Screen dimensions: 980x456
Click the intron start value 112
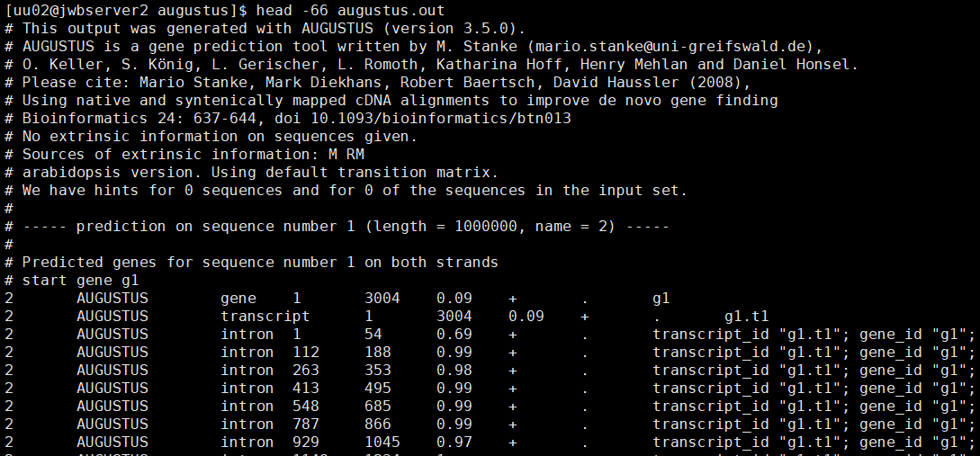pos(306,352)
